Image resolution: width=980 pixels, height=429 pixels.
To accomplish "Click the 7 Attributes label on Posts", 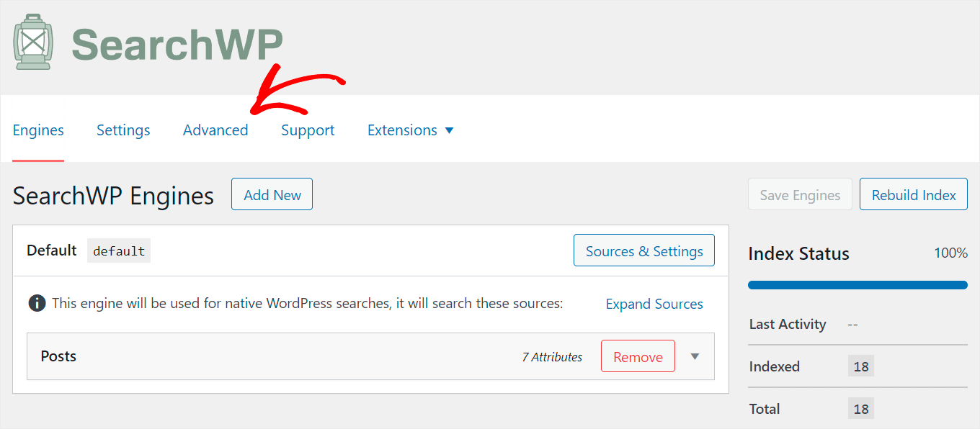I will tap(552, 357).
